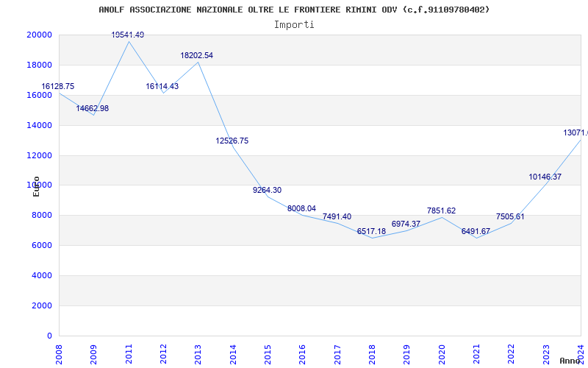Click the x-axis year 2014
Image resolution: width=588 pixels, height=368 pixels.
tap(233, 354)
